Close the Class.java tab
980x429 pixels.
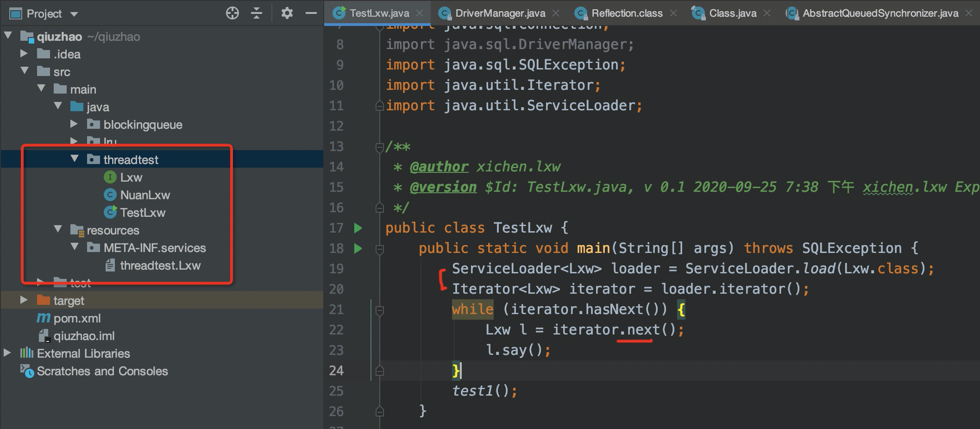[767, 13]
